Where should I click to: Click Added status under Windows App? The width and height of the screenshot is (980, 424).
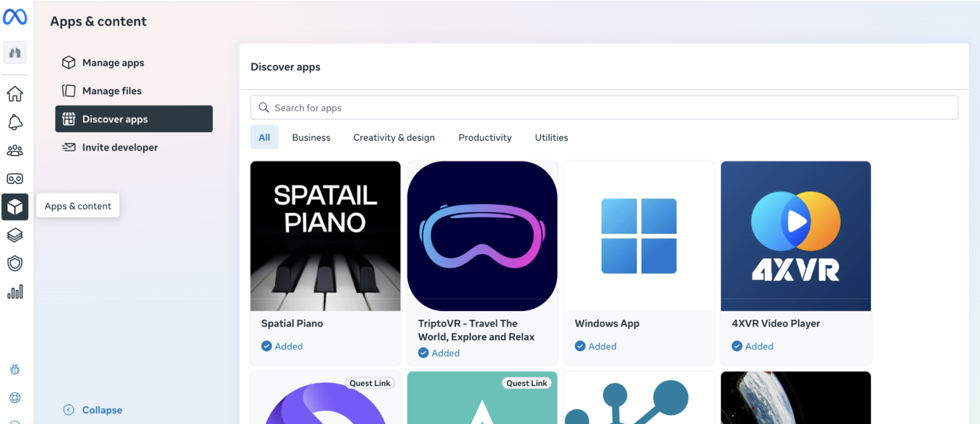point(595,346)
